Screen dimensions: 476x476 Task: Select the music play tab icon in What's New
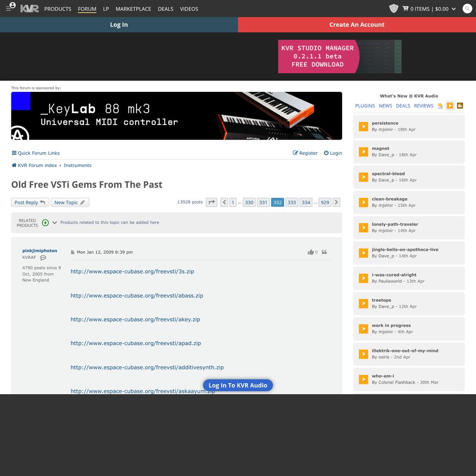(x=450, y=106)
